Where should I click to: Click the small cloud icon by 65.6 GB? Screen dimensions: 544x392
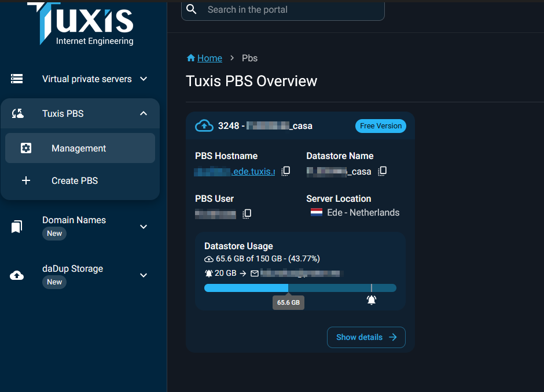pyautogui.click(x=209, y=259)
